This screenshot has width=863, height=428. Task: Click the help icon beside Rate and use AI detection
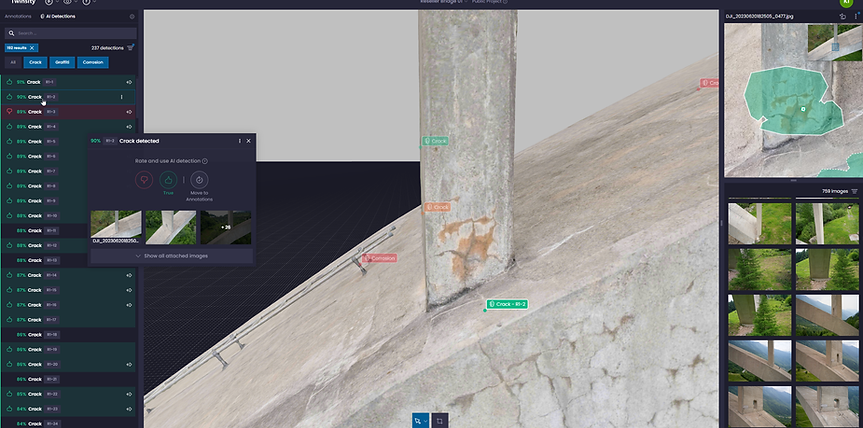tap(205, 161)
